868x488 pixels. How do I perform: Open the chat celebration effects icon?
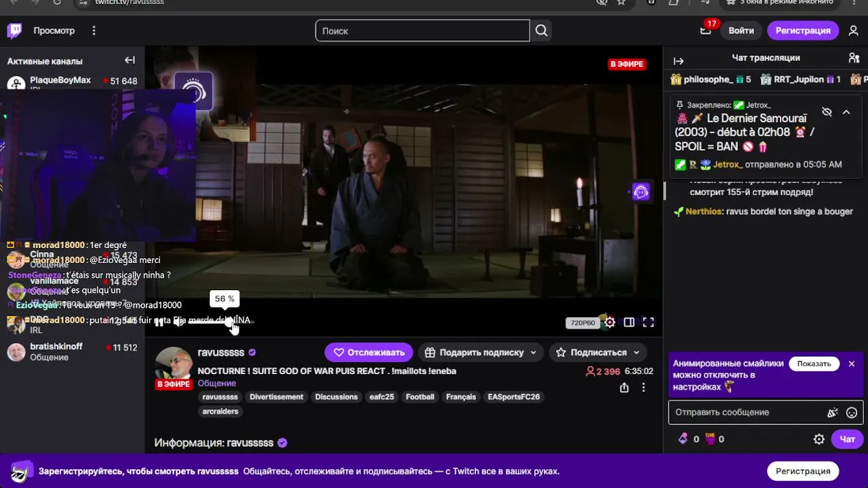pos(833,412)
